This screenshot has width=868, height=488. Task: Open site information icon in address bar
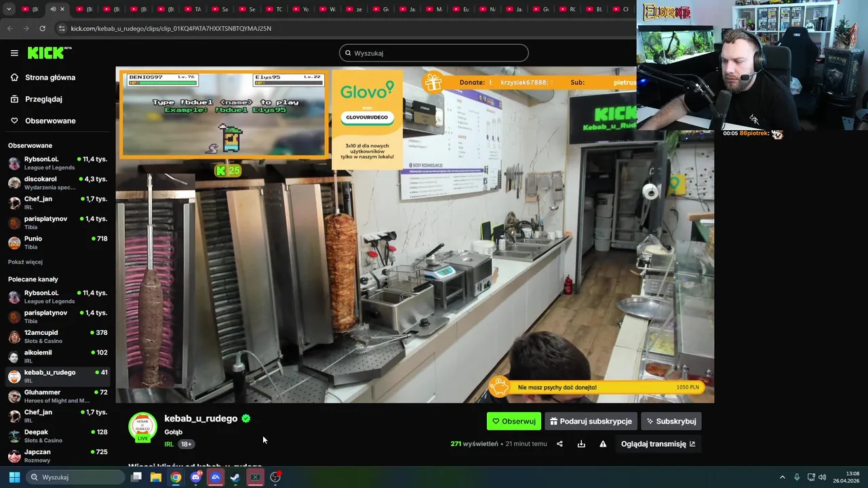coord(62,28)
